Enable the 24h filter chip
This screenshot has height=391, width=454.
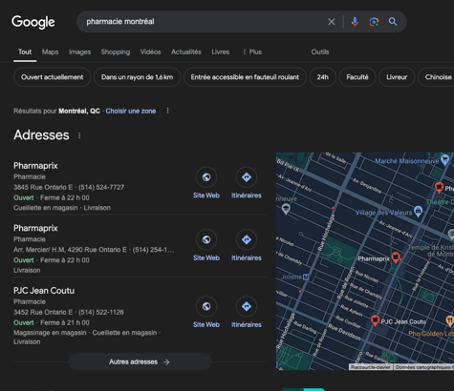tap(322, 77)
